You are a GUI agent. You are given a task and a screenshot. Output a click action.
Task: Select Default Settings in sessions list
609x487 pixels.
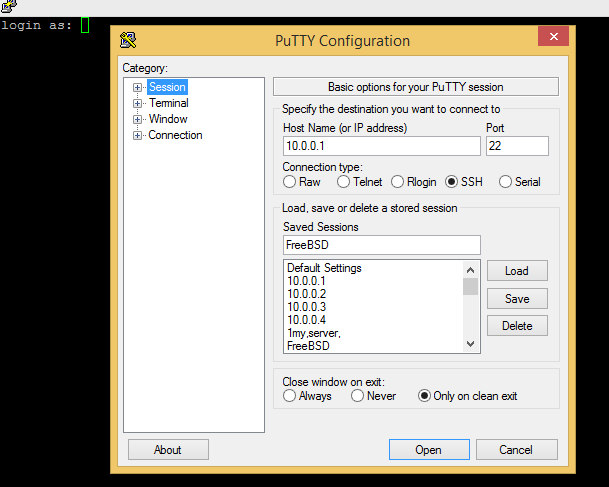[324, 268]
